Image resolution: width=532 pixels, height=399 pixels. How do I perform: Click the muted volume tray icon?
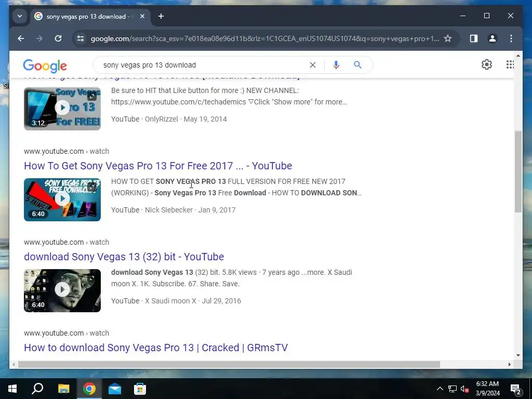pyautogui.click(x=464, y=389)
